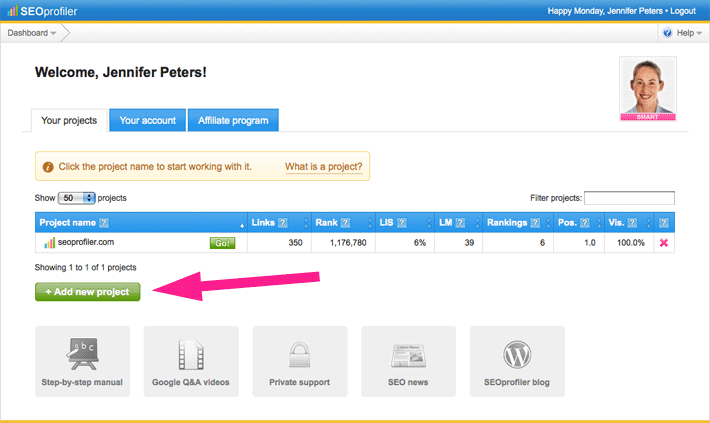Switch to the Affiliate program tab
Viewport: 710px width, 423px height.
pyautogui.click(x=233, y=120)
